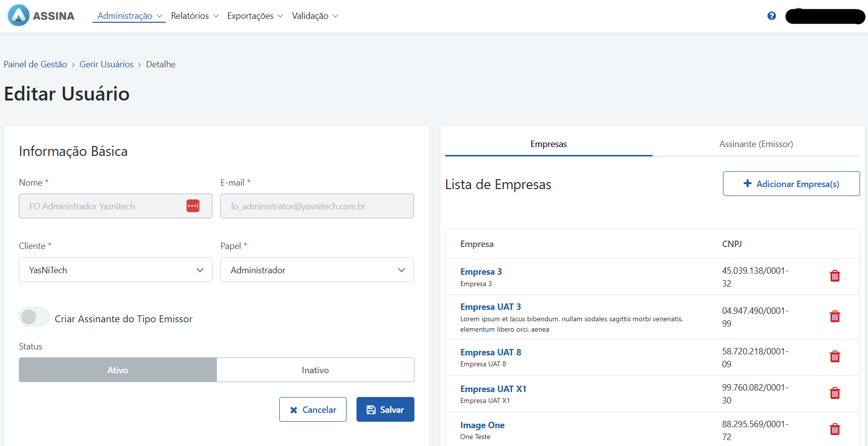Click the red password manager icon in Nome
The height and width of the screenshot is (446, 868).
tap(193, 206)
